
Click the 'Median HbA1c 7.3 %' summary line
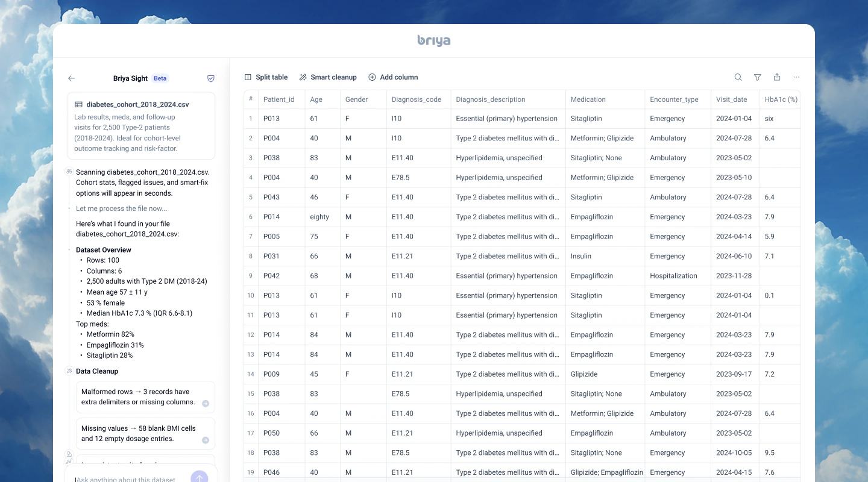(139, 313)
